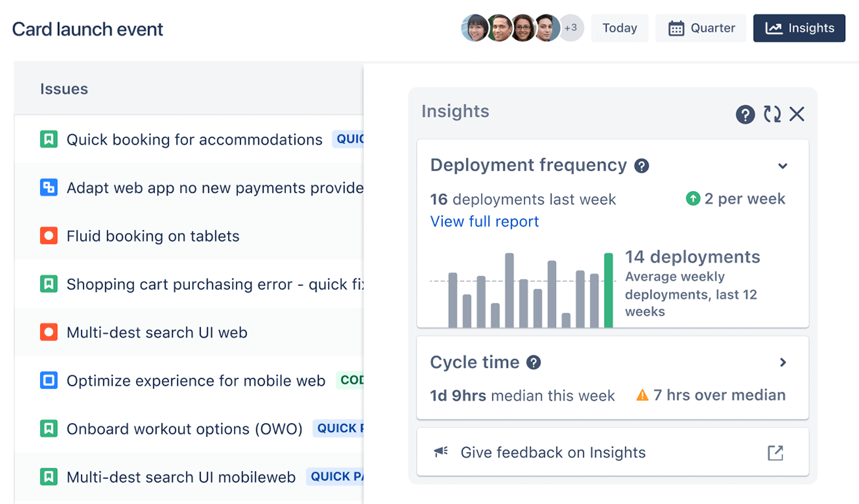This screenshot has height=504, width=859.
Task: Click the chart icon on the Insights button
Action: coord(774,28)
